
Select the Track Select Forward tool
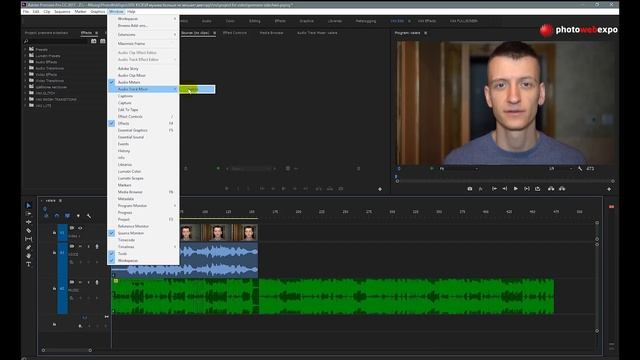tap(29, 214)
